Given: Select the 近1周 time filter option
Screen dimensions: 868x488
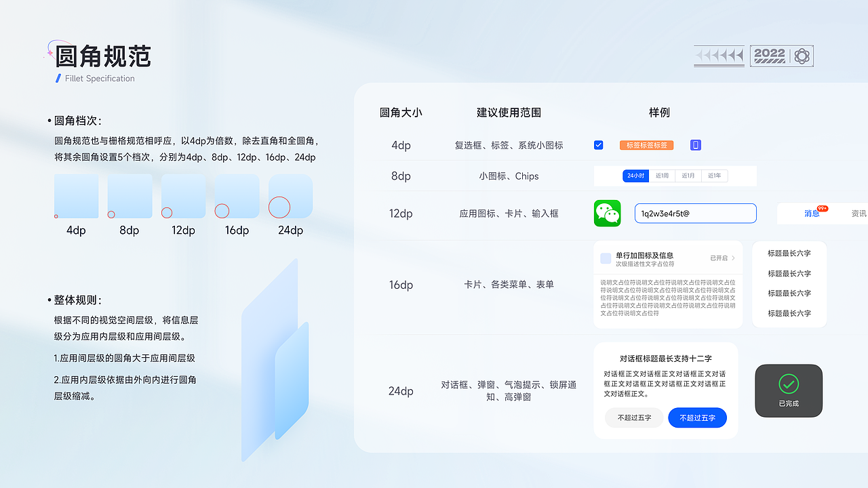Looking at the screenshot, I should [662, 175].
